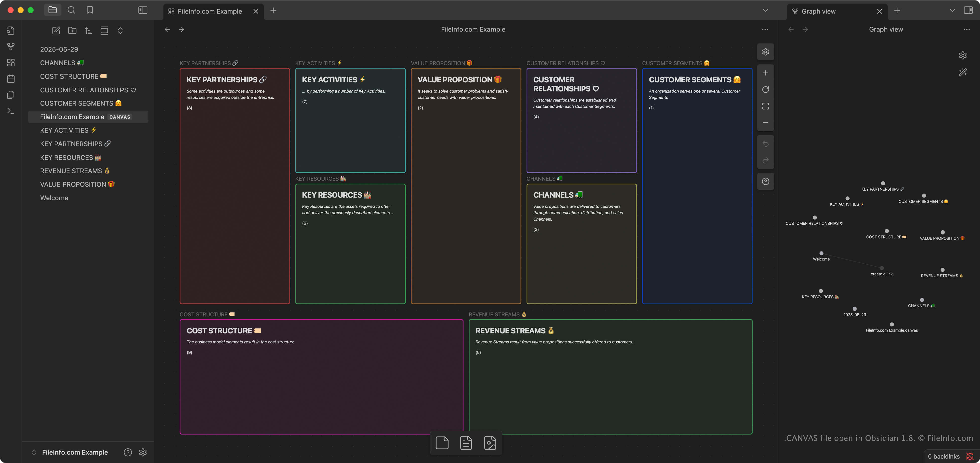Zoom canvas to fit
The image size is (980, 463).
[765, 106]
